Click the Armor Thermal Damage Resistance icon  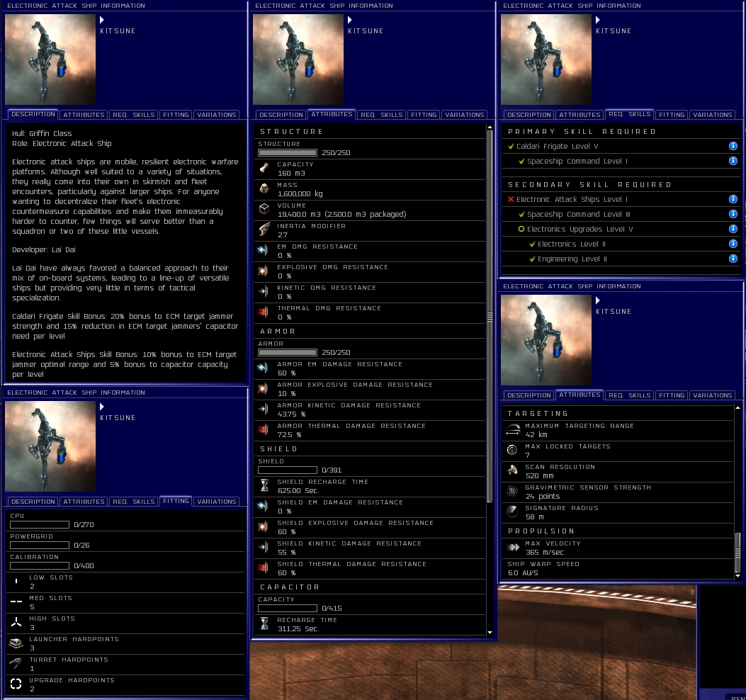click(263, 430)
